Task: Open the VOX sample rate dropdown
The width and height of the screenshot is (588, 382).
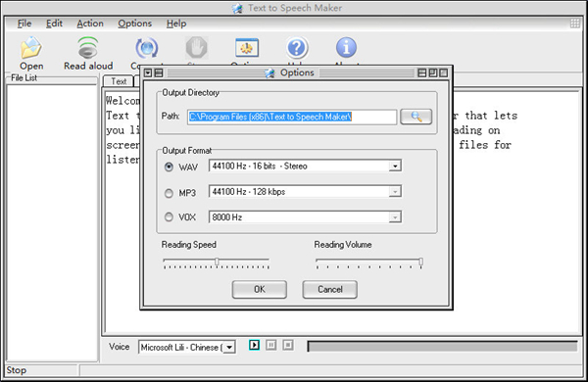Action: click(x=395, y=217)
